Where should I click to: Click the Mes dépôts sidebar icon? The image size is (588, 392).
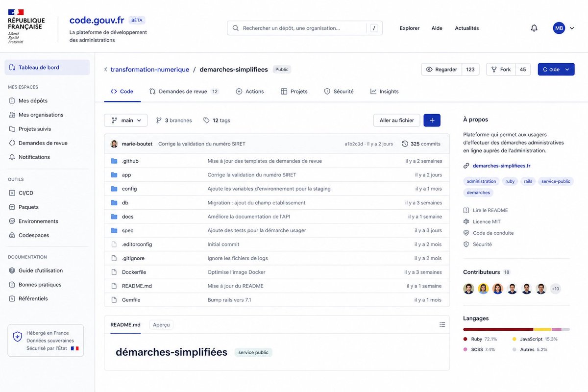coord(12,100)
